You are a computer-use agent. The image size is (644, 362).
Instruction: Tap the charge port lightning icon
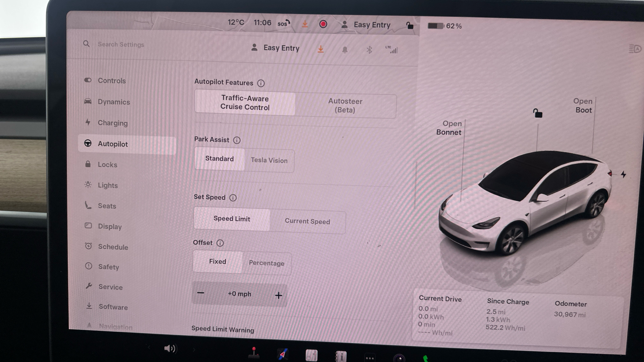point(623,175)
